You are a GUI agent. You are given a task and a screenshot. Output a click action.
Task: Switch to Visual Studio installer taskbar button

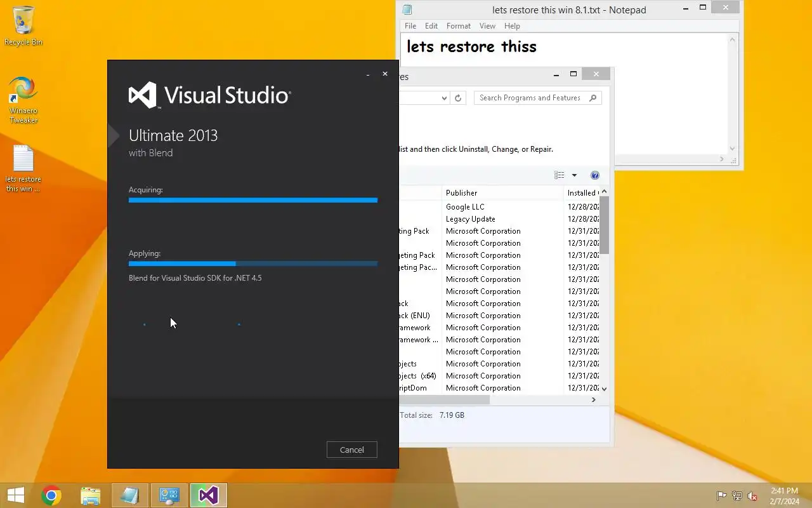click(209, 495)
